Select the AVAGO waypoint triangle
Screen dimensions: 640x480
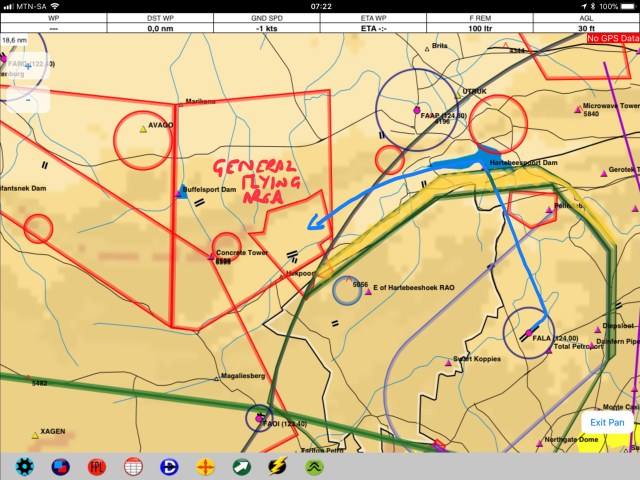[143, 129]
